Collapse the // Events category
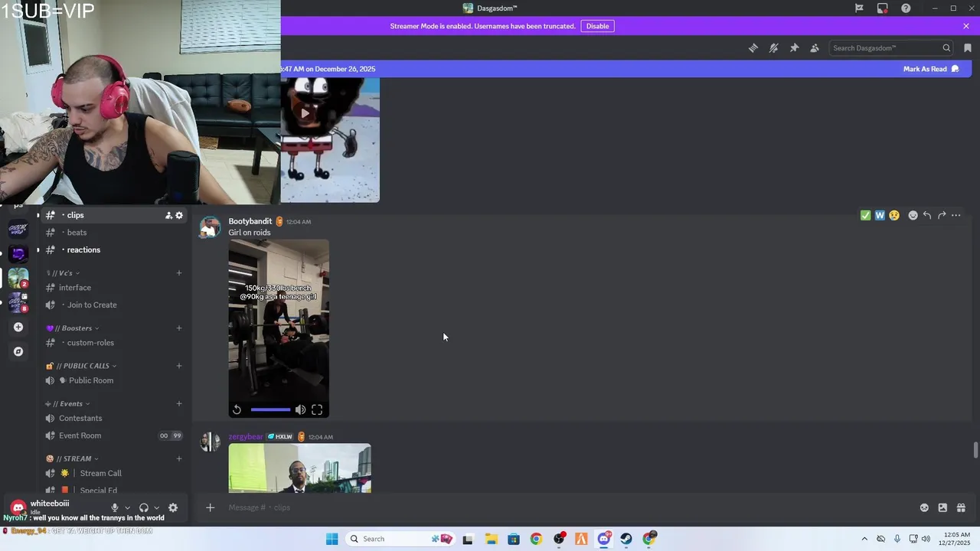 [x=67, y=403]
